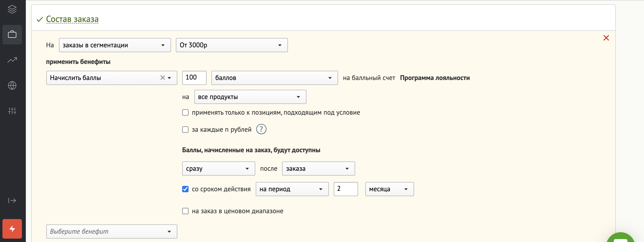
Task: Open the question mark help icon
Action: (261, 129)
